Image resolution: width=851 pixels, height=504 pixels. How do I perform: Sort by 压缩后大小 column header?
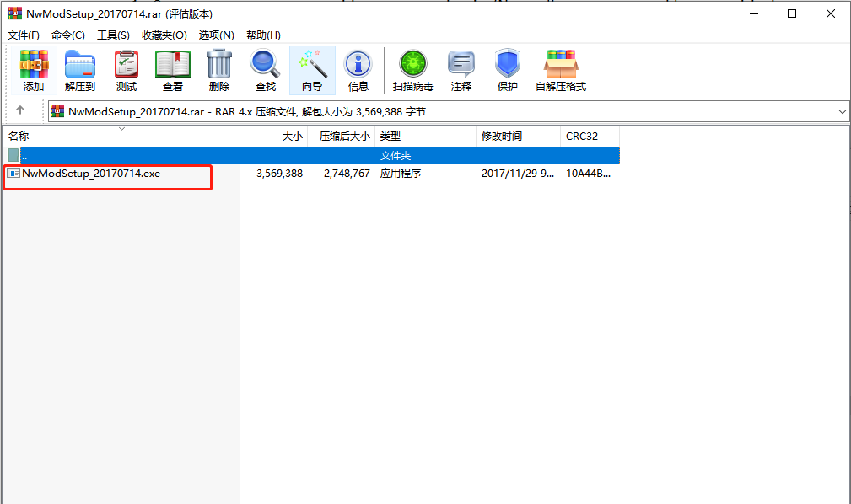click(x=341, y=137)
